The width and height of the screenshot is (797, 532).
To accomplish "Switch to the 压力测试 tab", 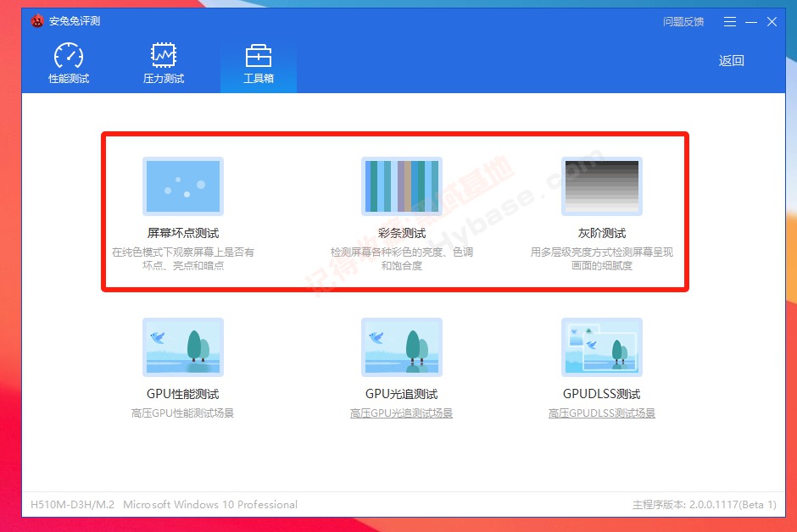I will (x=163, y=64).
